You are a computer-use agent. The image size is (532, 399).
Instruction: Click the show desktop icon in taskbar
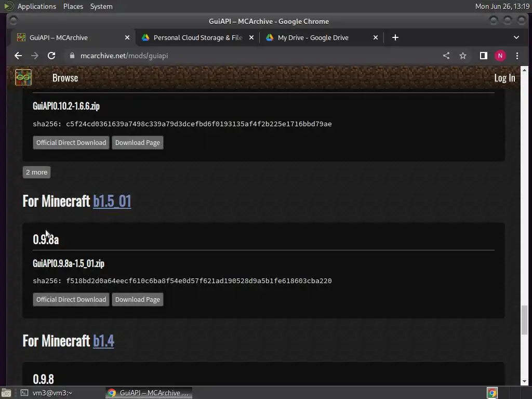click(x=6, y=393)
